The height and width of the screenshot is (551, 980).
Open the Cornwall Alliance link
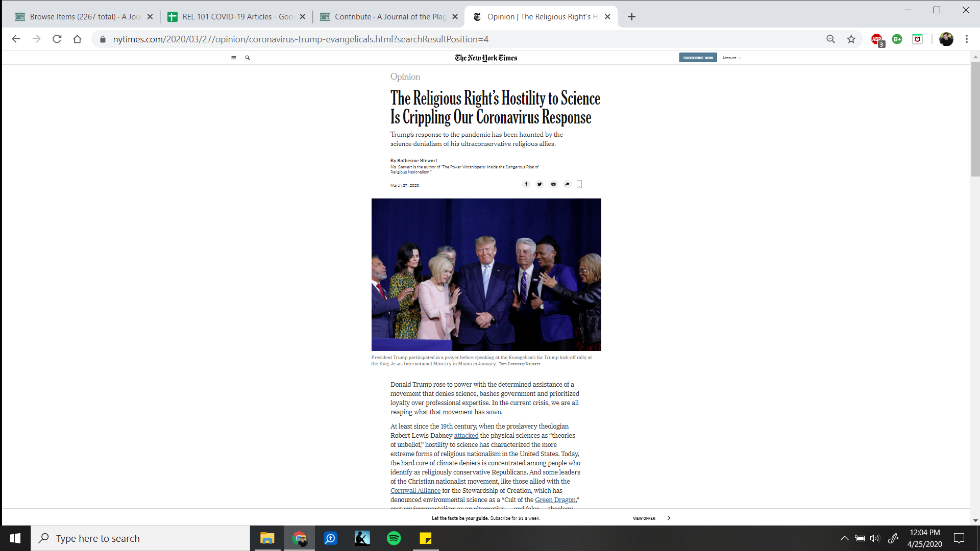tap(415, 491)
